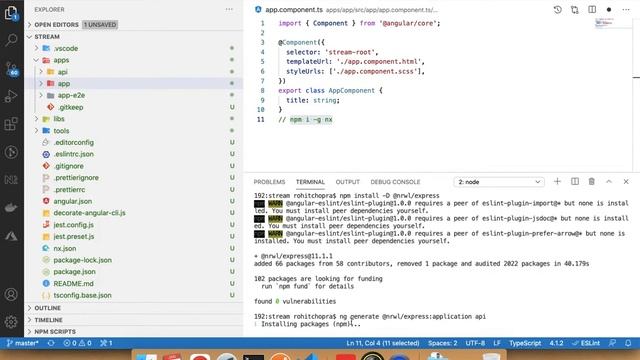Close the terminal panel
The width and height of the screenshot is (640, 360).
coord(626,182)
